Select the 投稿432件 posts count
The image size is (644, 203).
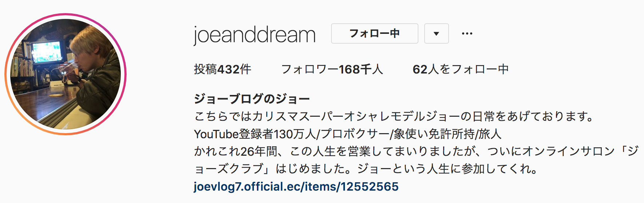click(222, 69)
